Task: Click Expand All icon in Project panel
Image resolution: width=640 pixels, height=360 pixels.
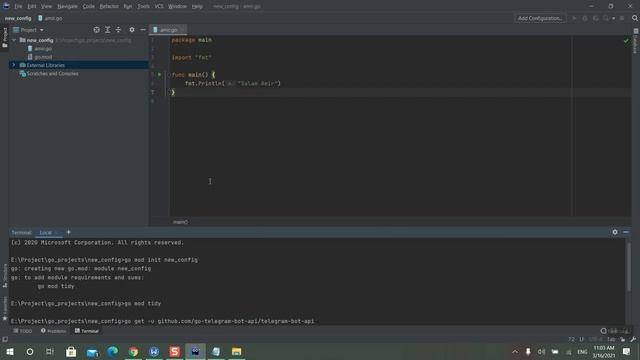Action: [x=108, y=30]
